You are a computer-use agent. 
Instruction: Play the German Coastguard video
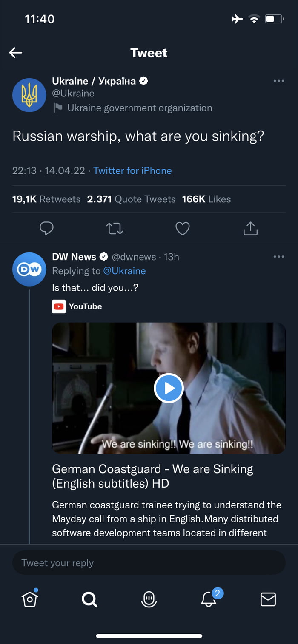(x=169, y=388)
